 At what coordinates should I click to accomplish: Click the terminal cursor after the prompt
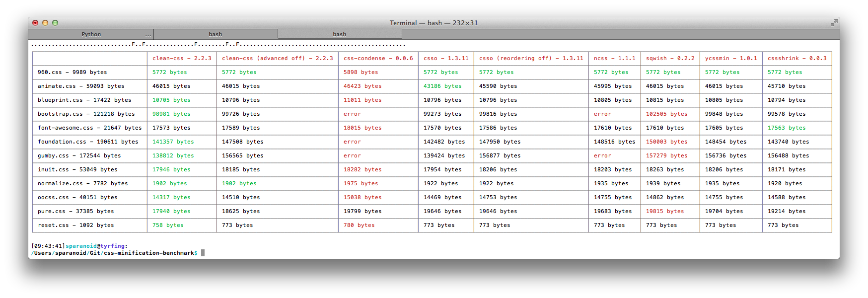[x=203, y=253]
